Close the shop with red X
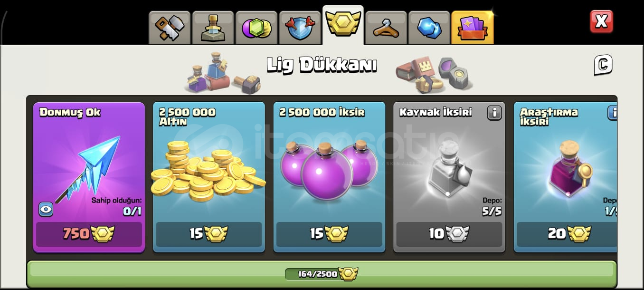 (x=601, y=21)
